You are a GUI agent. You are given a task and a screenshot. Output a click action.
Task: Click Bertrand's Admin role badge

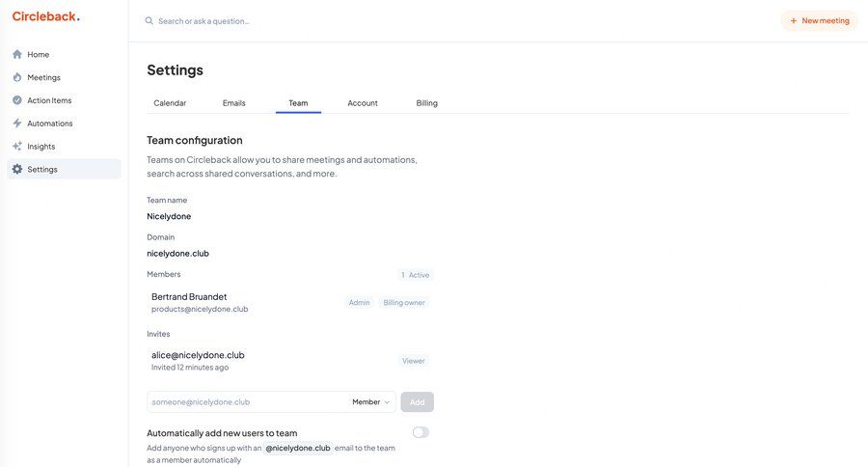[x=359, y=303]
